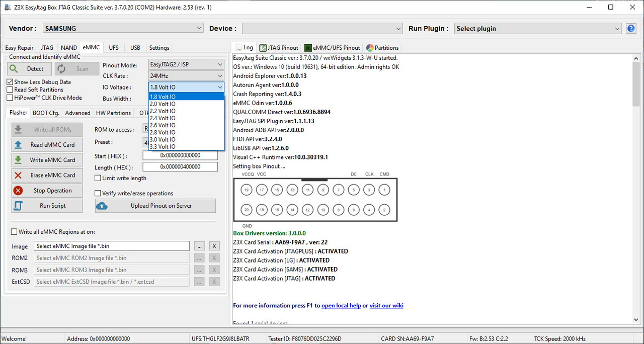Screen dimensions: 644x344
Task: Click Upload Pinout on Server cloud icon
Action: [102, 206]
